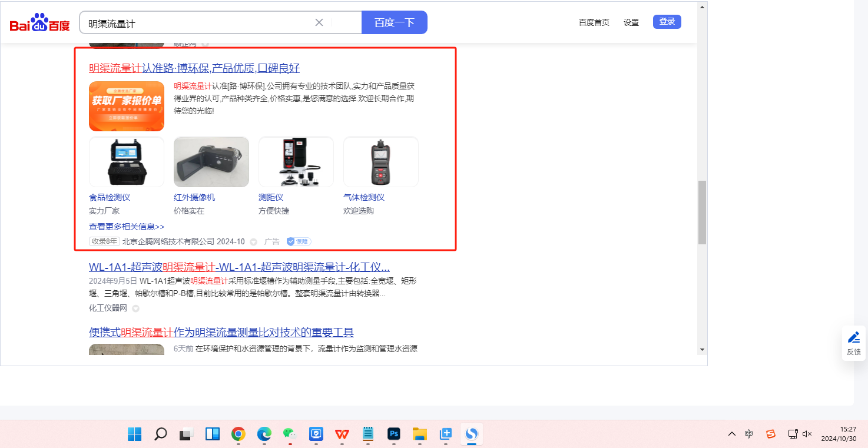This screenshot has height=448, width=868.
Task: Expand dropdown arrow beside 北京企腾网络技术有限公司 2024-10
Action: pyautogui.click(x=254, y=242)
